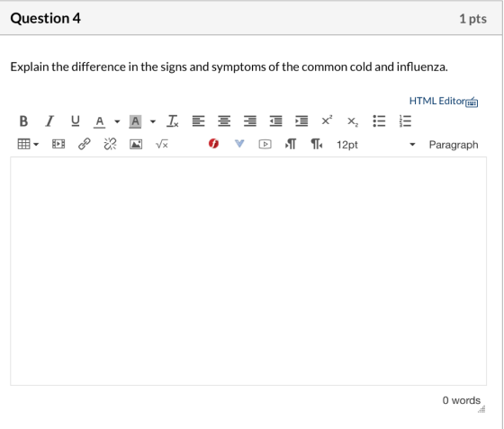
Task: Switch to the HTML Editor
Action: [x=444, y=102]
